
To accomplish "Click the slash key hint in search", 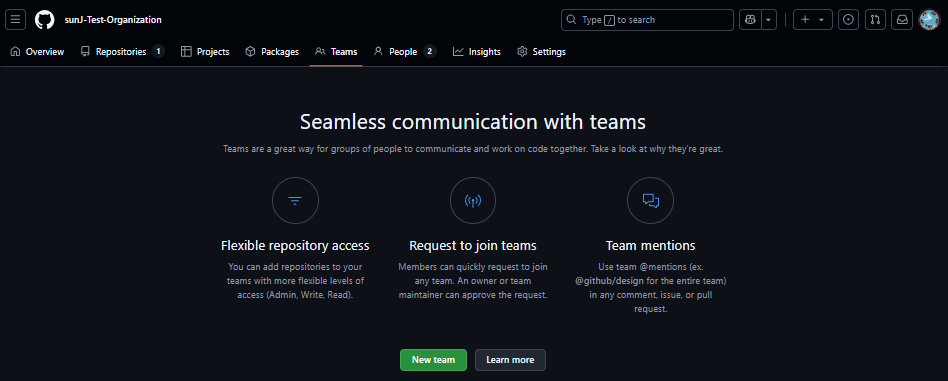I will click(609, 20).
